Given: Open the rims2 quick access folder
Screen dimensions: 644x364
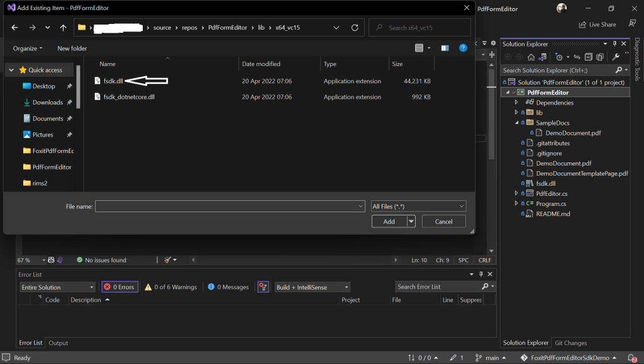Looking at the screenshot, I should (40, 183).
